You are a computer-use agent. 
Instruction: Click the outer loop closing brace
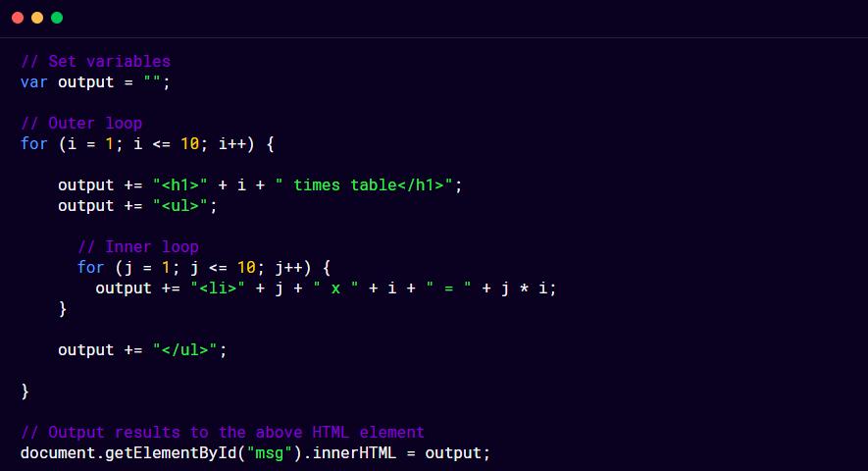25,392
